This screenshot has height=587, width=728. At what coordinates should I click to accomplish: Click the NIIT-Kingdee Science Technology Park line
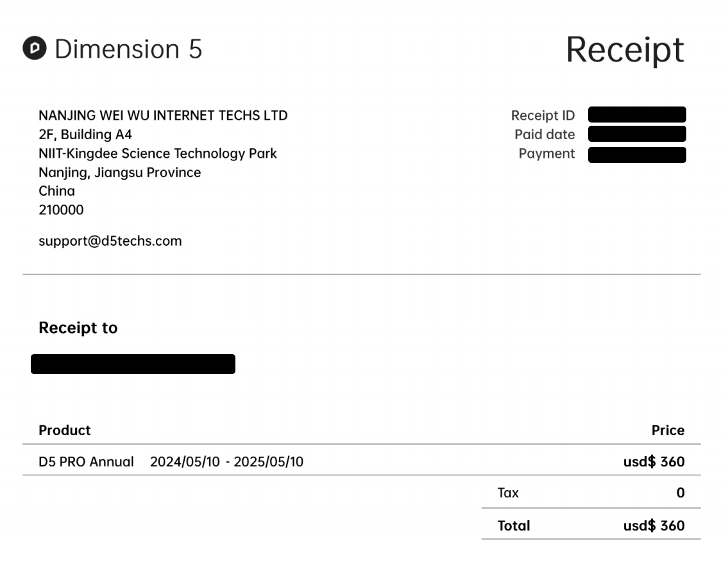tap(158, 153)
